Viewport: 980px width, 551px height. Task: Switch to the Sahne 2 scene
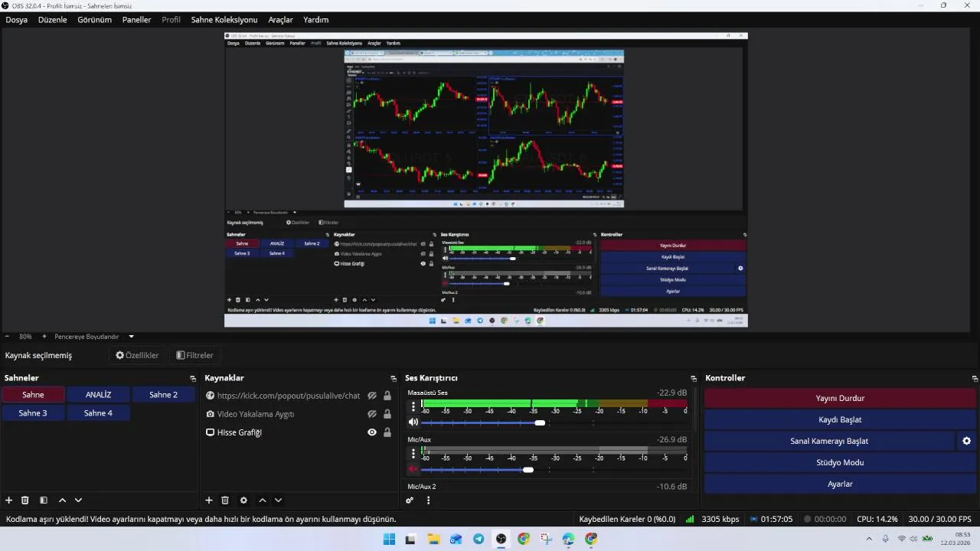point(163,395)
